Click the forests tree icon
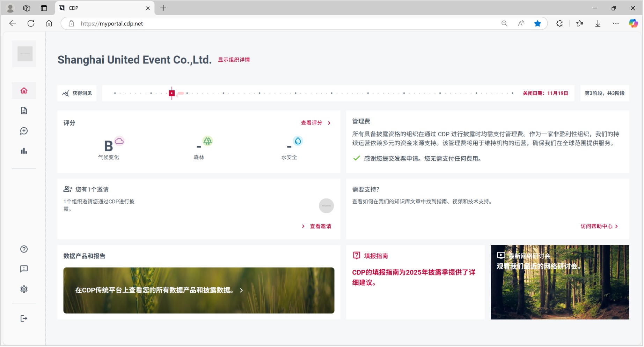 point(208,141)
